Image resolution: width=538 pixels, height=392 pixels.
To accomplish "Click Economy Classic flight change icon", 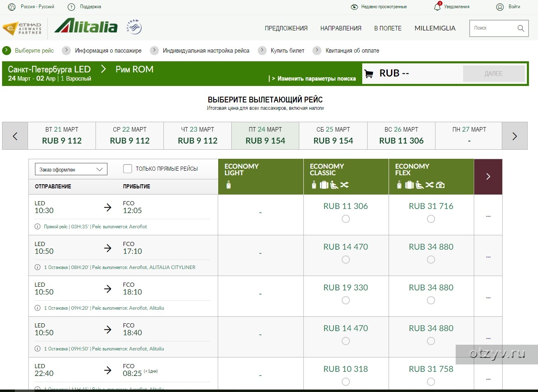I will tap(345, 185).
